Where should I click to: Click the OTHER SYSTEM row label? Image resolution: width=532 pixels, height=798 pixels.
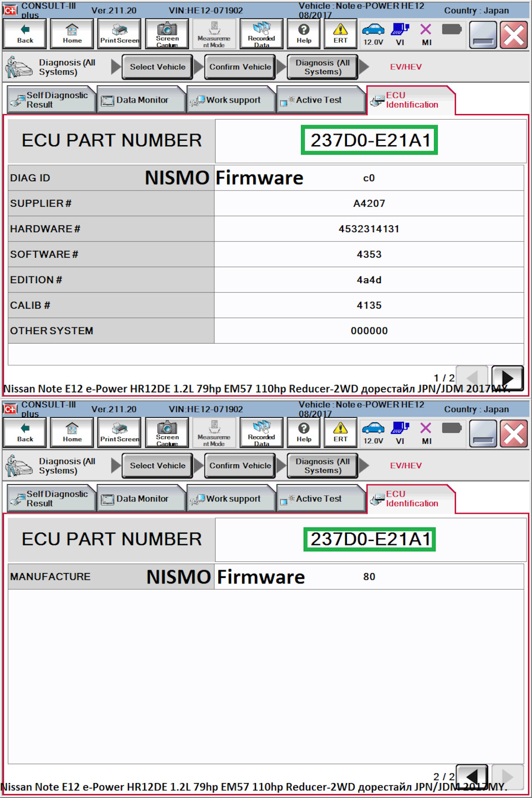[52, 331]
